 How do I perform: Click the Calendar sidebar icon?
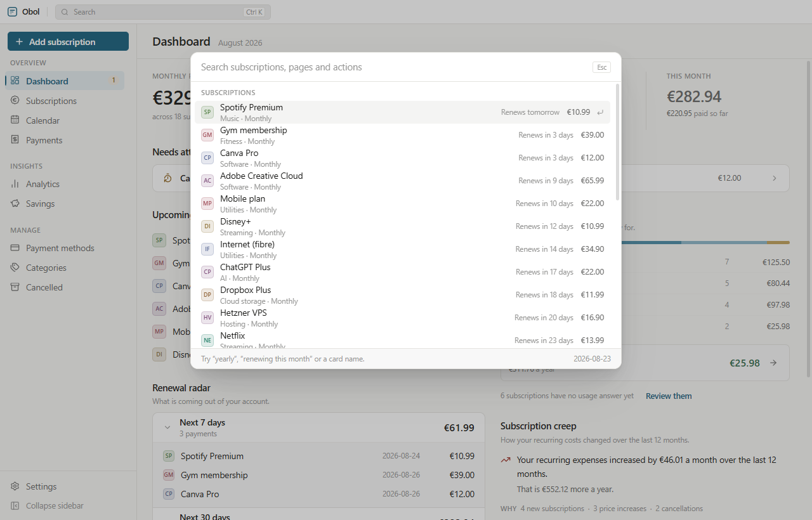point(15,120)
